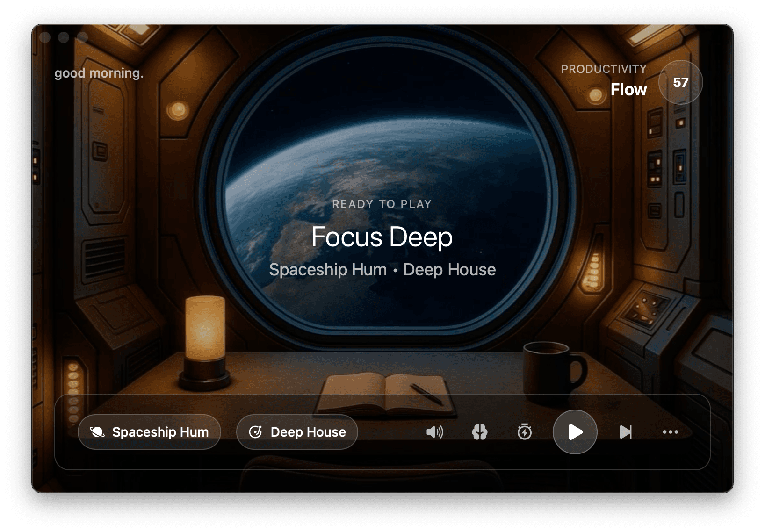Expand the Flow productivity details
Viewport: 765px width, 532px height.
pos(628,89)
